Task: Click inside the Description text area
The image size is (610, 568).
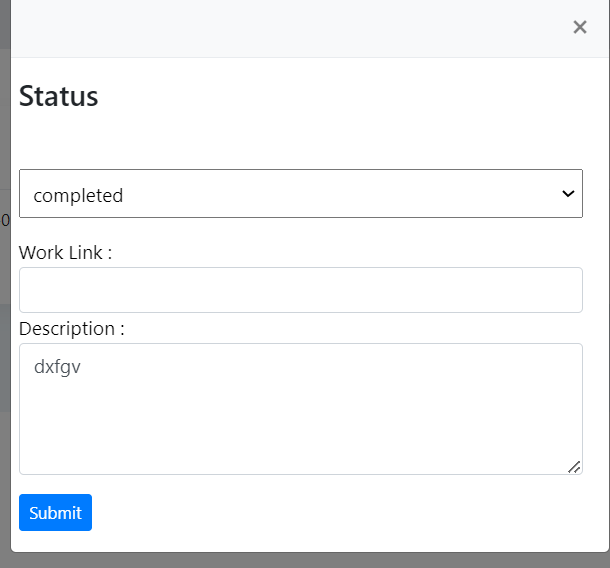Action: tap(300, 408)
